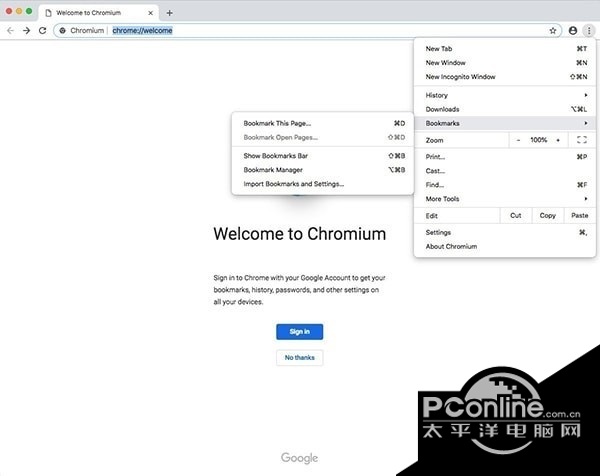Click the No thanks button
The height and width of the screenshot is (476, 600).
pyautogui.click(x=300, y=358)
